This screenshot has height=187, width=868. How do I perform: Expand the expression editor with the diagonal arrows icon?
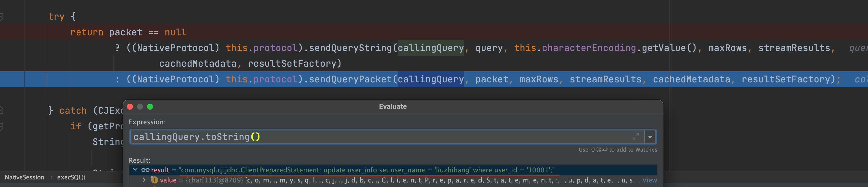pos(635,137)
